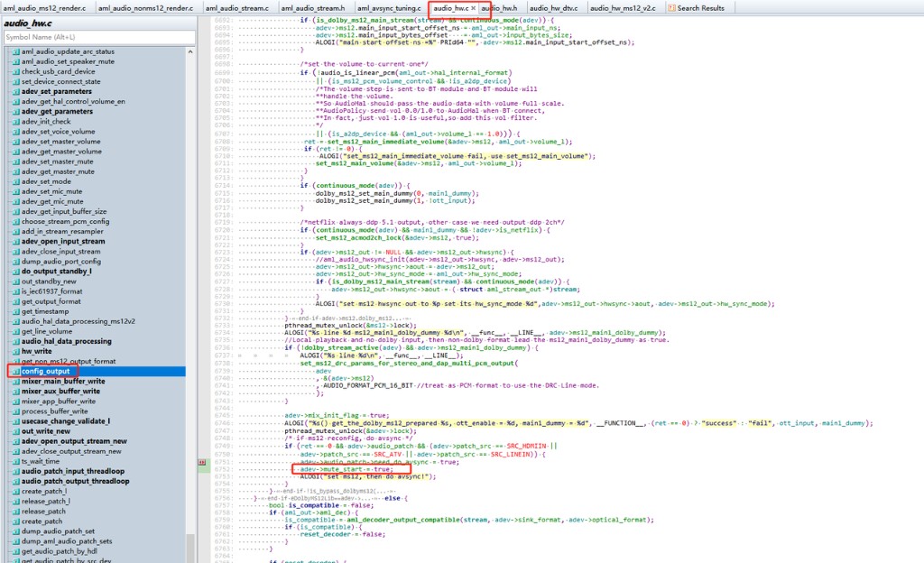Click the function icon beside adev_set_mic_mute
The width and height of the screenshot is (924, 563).
(x=16, y=192)
